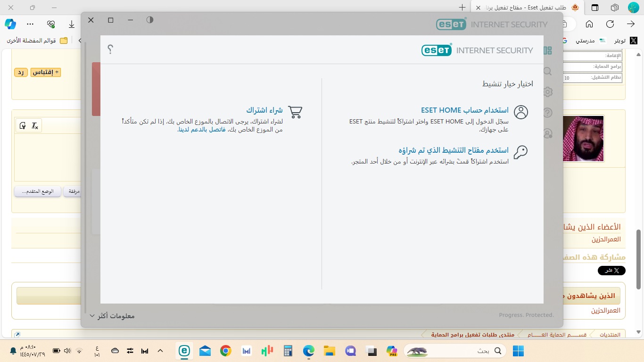Select 'استخدم مفتاح التنشيط الذي تم شراؤه'
This screenshot has height=362, width=644.
[454, 150]
